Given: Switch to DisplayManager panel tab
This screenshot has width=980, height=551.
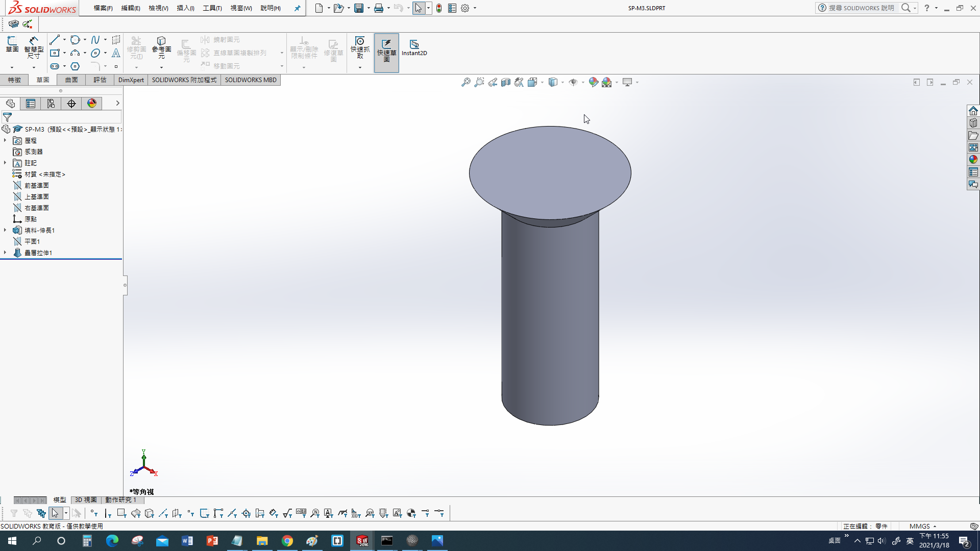Looking at the screenshot, I should pos(92,104).
